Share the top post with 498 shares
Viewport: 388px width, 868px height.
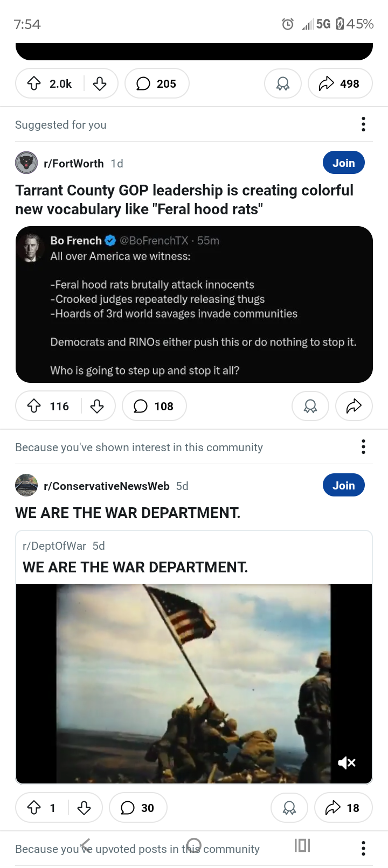[340, 83]
